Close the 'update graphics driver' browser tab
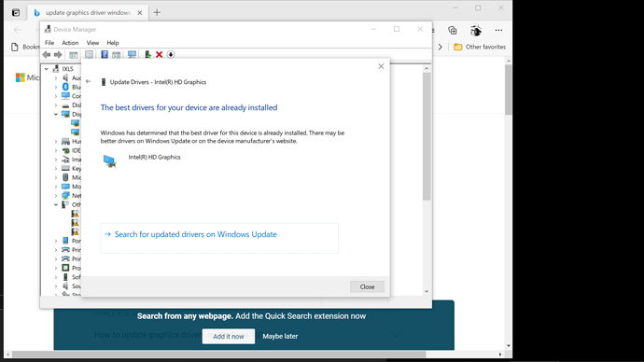 coord(140,13)
